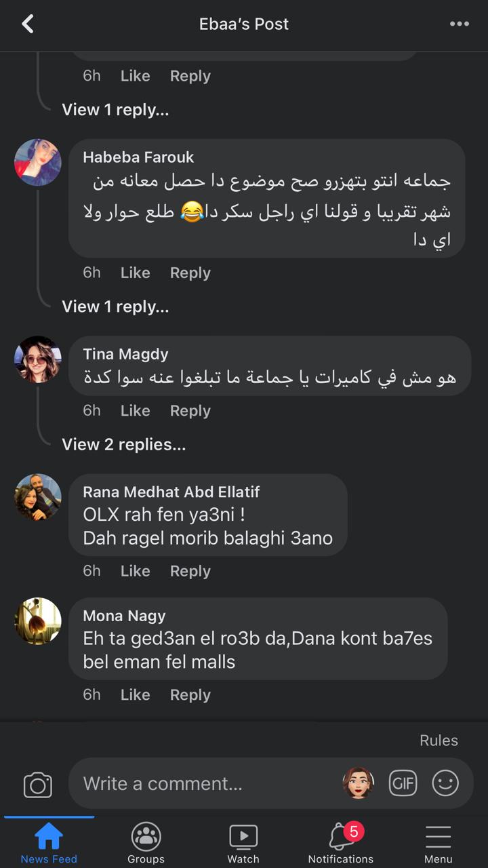Expand 2 replies under Tina Magdy's comment
Image resolution: width=488 pixels, height=868 pixels.
pos(123,444)
